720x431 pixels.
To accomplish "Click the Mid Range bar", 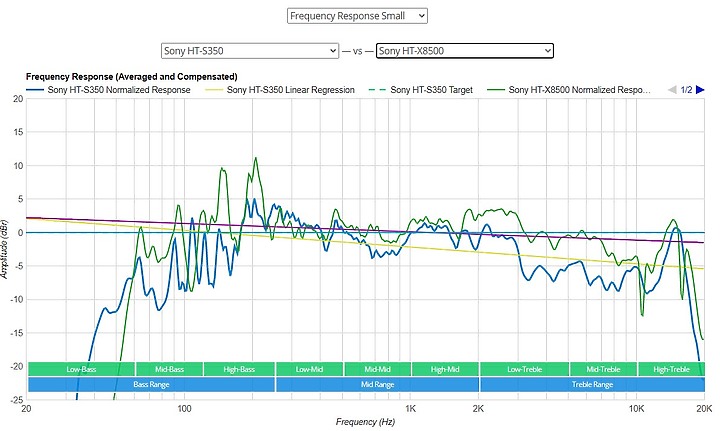I will click(x=377, y=384).
